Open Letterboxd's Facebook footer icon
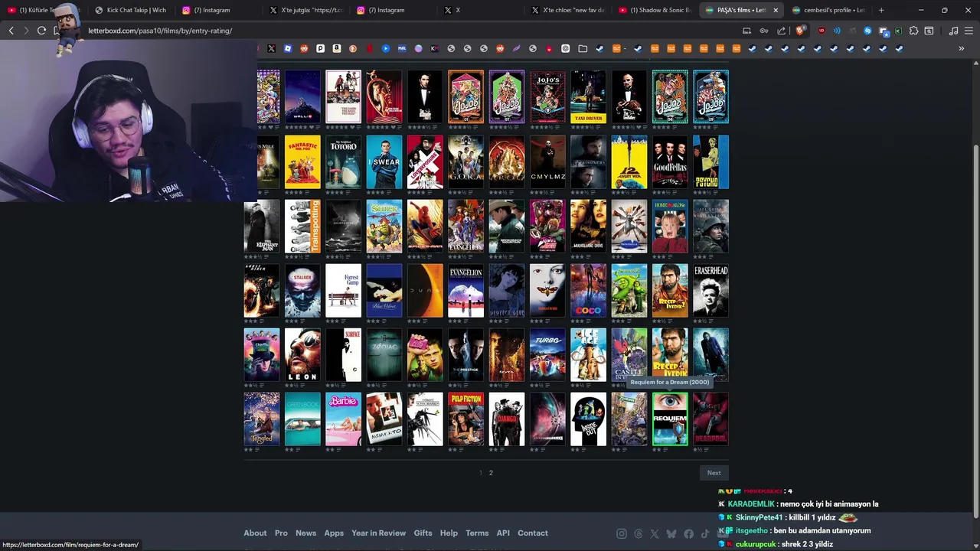This screenshot has width=980, height=551. coord(688,533)
